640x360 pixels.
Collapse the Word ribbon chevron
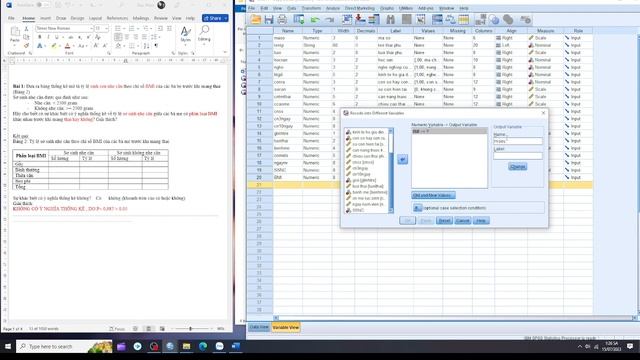click(x=225, y=53)
